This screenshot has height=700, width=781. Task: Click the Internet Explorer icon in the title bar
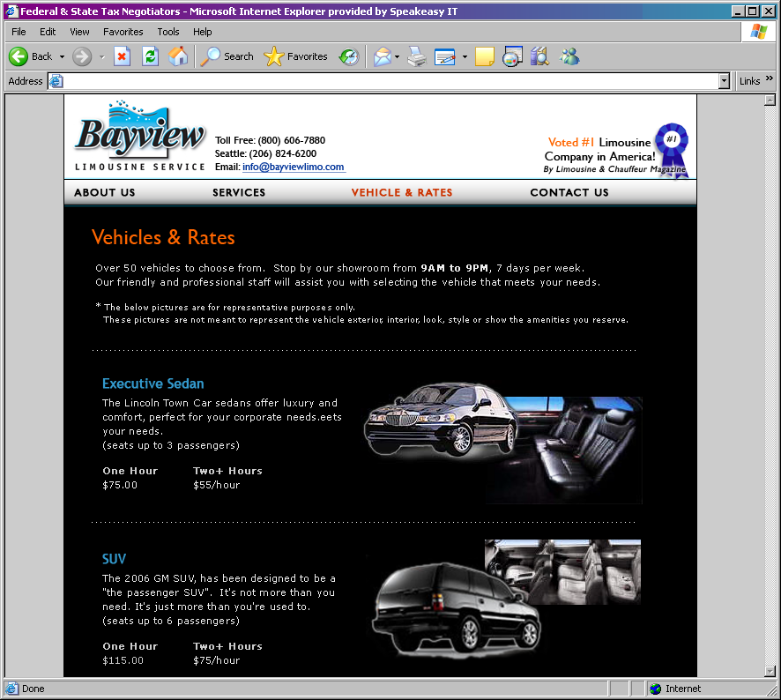click(x=11, y=11)
